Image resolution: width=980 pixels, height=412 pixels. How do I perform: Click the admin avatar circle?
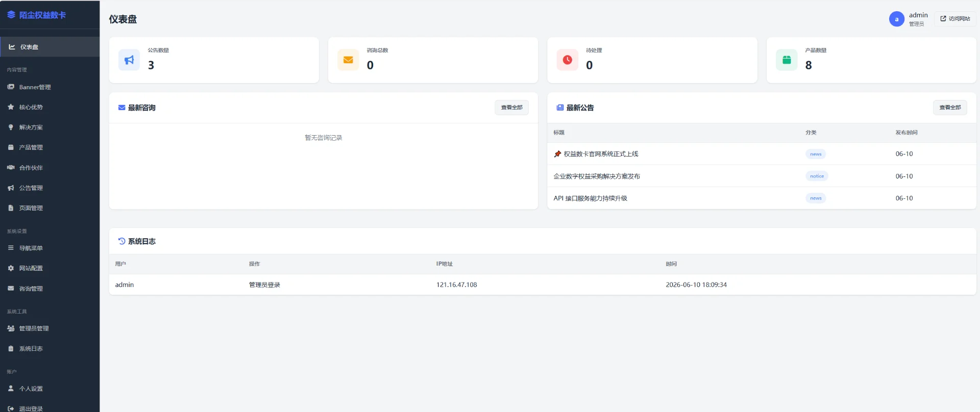pos(897,19)
